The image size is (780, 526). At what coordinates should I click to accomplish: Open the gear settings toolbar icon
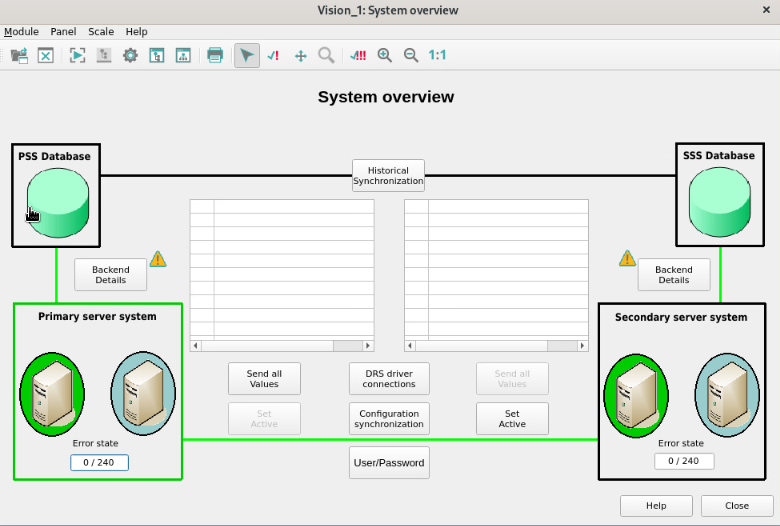[130, 55]
